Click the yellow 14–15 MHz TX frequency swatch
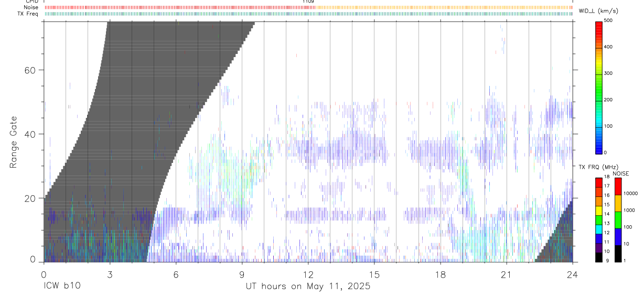644x297 pixels. [x=599, y=211]
